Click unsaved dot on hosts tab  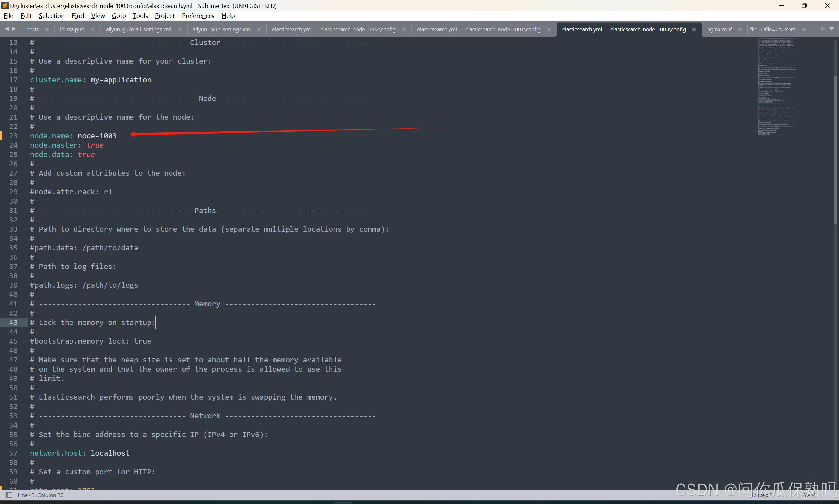tap(47, 29)
